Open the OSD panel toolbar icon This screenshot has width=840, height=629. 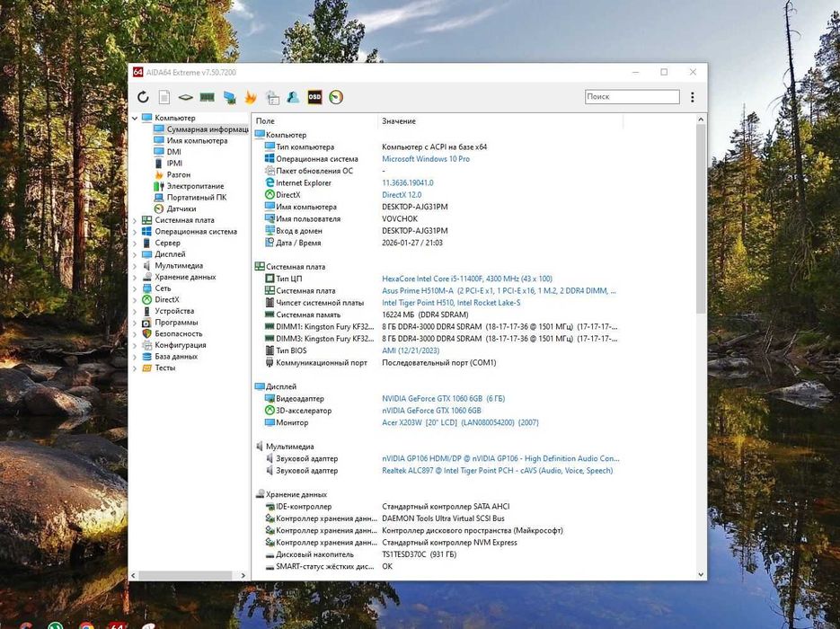pos(314,97)
